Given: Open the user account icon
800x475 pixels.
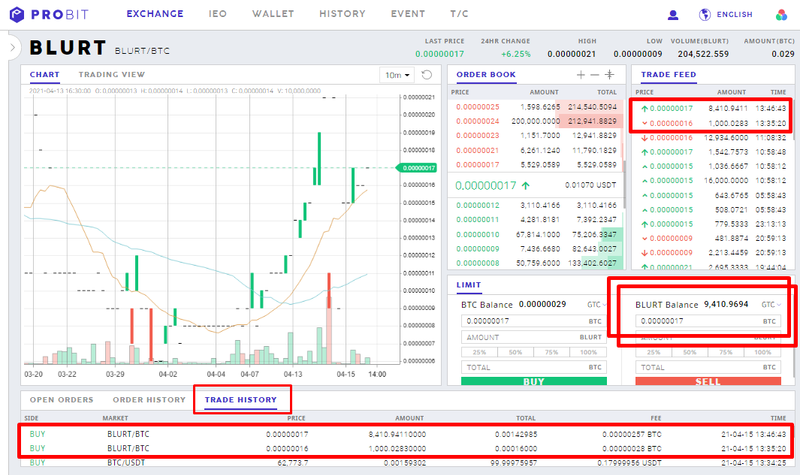Looking at the screenshot, I should [673, 15].
